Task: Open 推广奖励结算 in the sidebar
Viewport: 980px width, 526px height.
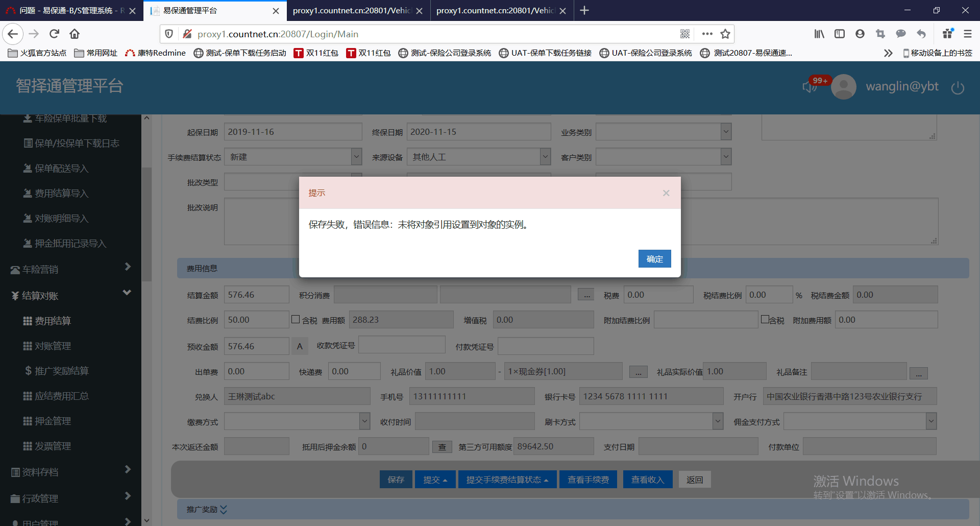Action: [x=57, y=371]
